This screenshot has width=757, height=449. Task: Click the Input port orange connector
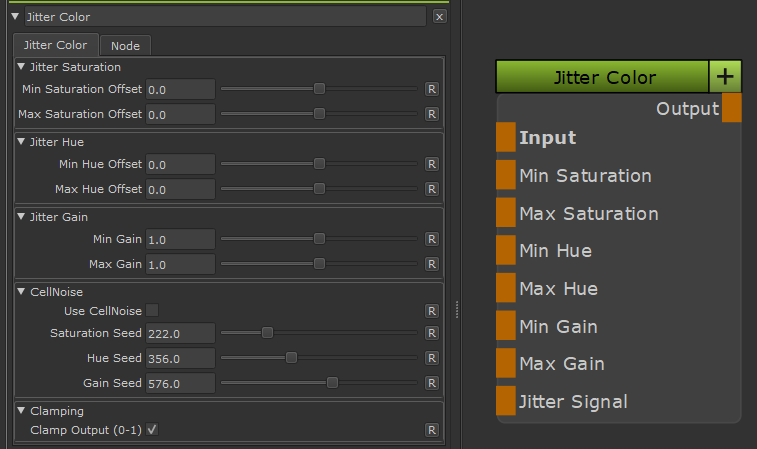[x=506, y=138]
